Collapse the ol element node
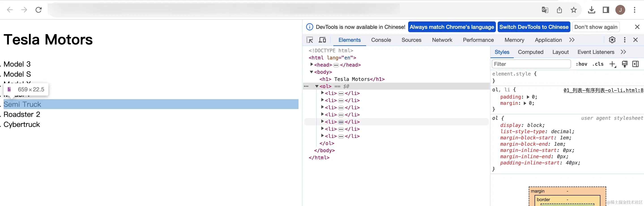 click(x=317, y=86)
